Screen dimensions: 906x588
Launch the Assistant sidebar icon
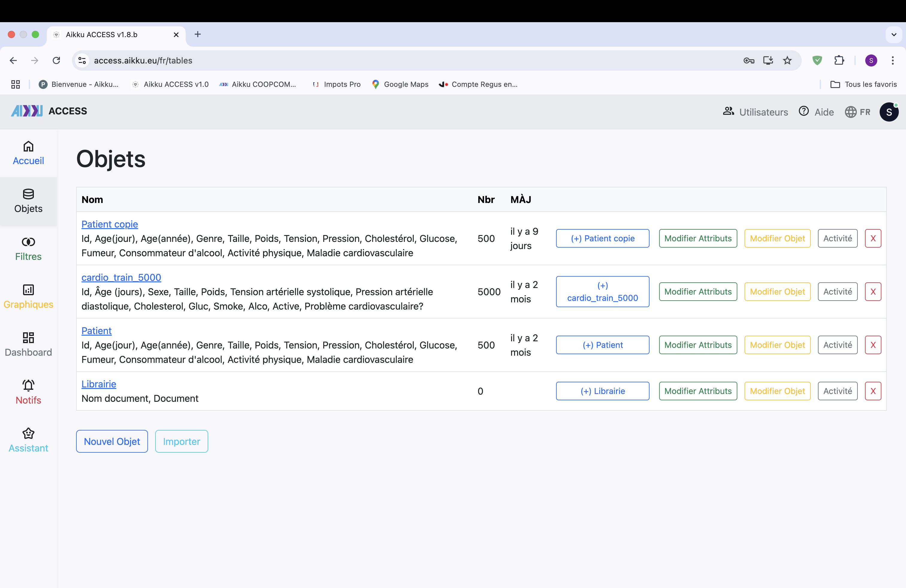28,434
